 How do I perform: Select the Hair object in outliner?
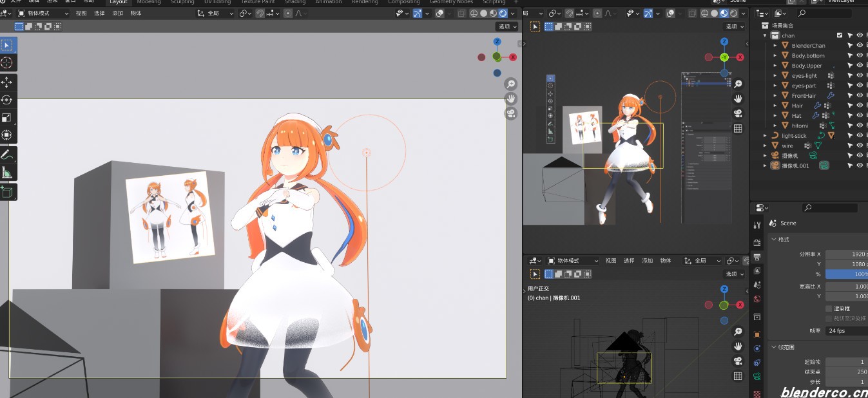tap(797, 106)
